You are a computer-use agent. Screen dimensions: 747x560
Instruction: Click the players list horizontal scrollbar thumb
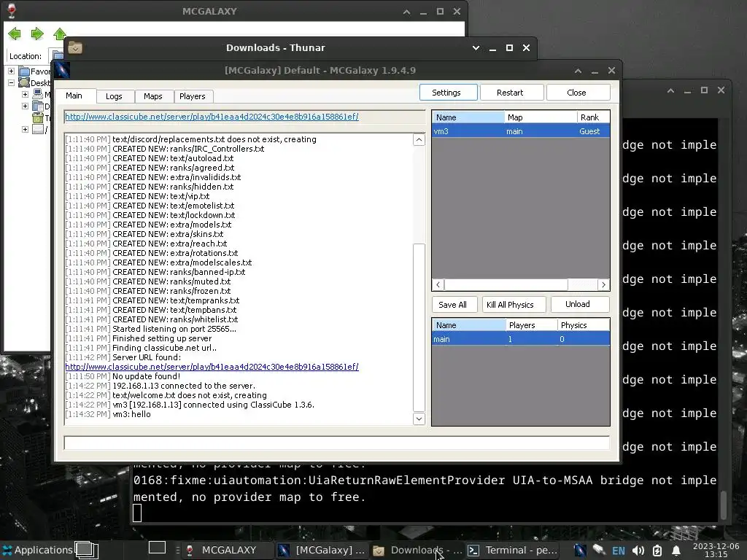click(x=506, y=285)
